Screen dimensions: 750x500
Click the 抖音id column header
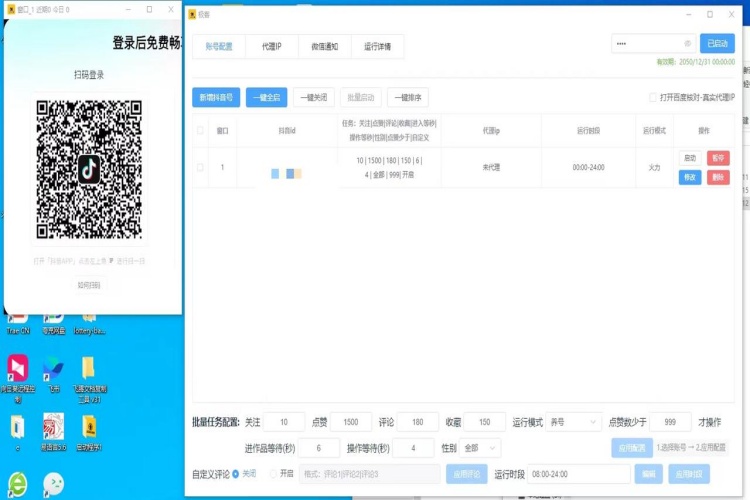(287, 130)
